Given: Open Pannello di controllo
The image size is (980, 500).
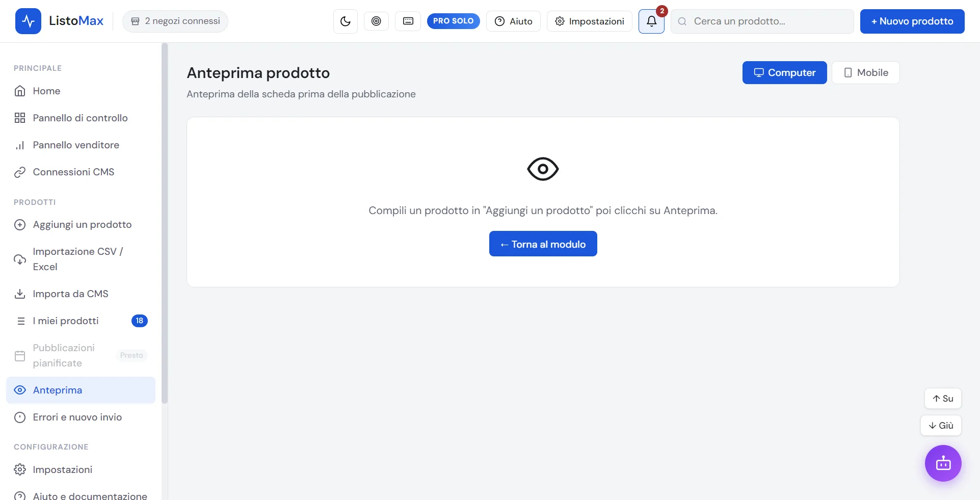Looking at the screenshot, I should tap(81, 118).
